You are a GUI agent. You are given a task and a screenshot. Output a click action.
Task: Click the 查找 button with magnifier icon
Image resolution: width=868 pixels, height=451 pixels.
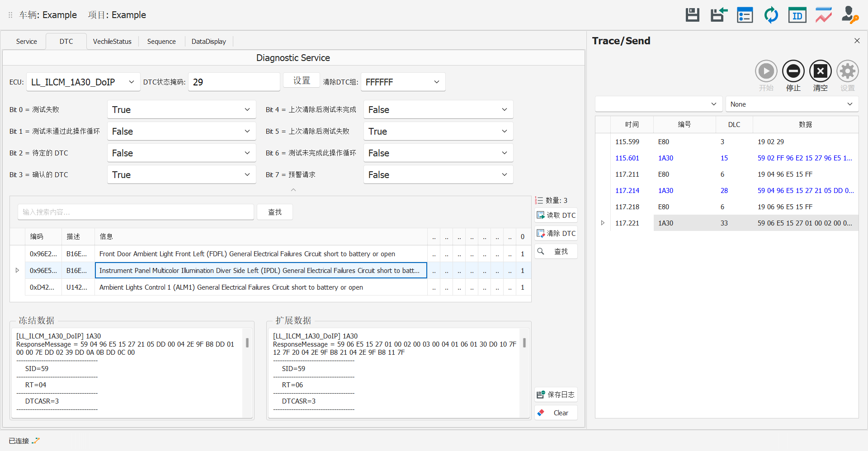click(556, 251)
